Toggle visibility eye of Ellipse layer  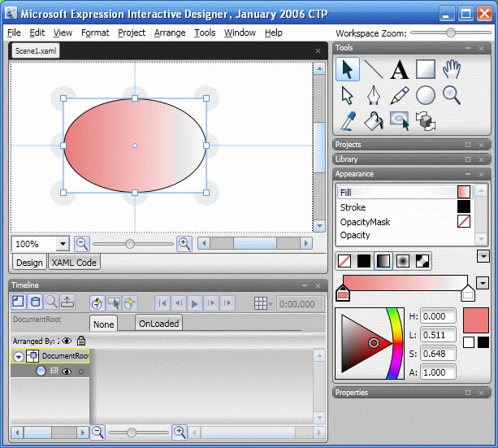click(x=67, y=372)
